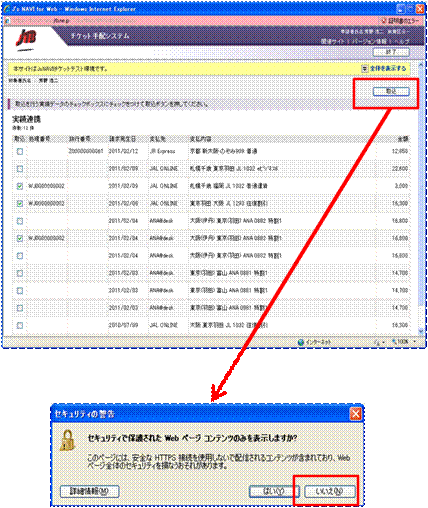Click the 取込 import button
Screen dimensions: 428x508
pos(391,91)
